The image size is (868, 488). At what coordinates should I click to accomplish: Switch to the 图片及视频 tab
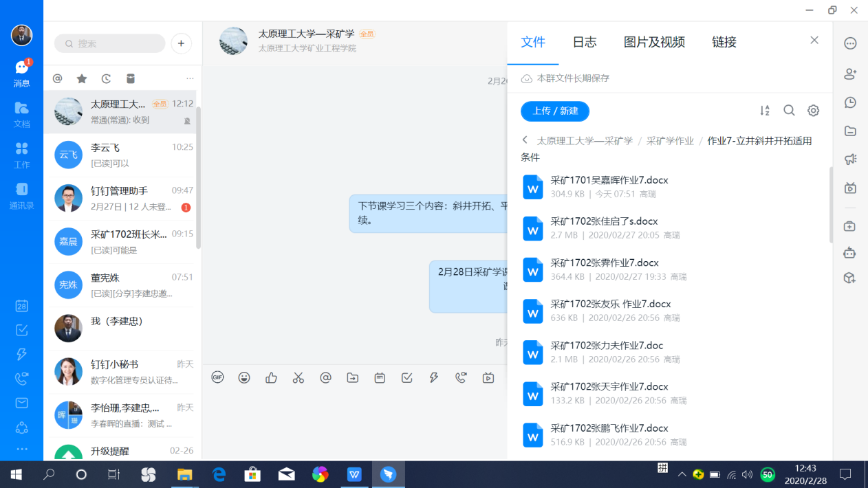[x=653, y=42]
